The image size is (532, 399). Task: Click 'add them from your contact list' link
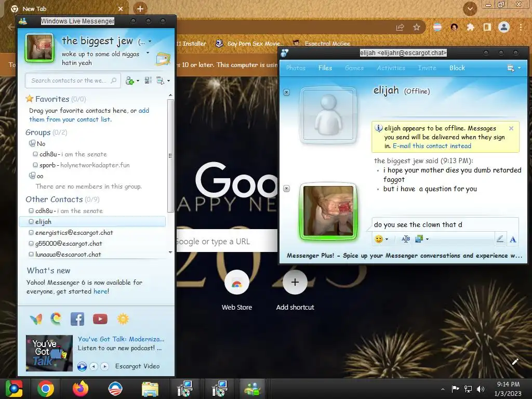coord(89,115)
